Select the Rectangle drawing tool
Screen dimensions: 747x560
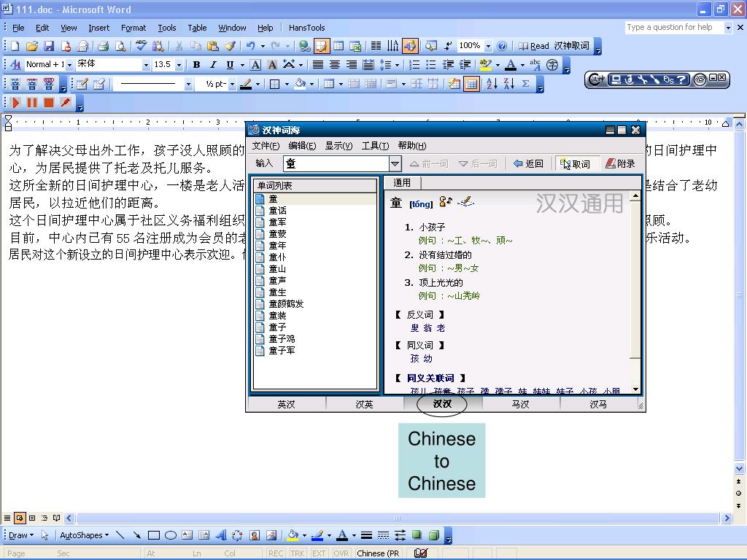153,535
